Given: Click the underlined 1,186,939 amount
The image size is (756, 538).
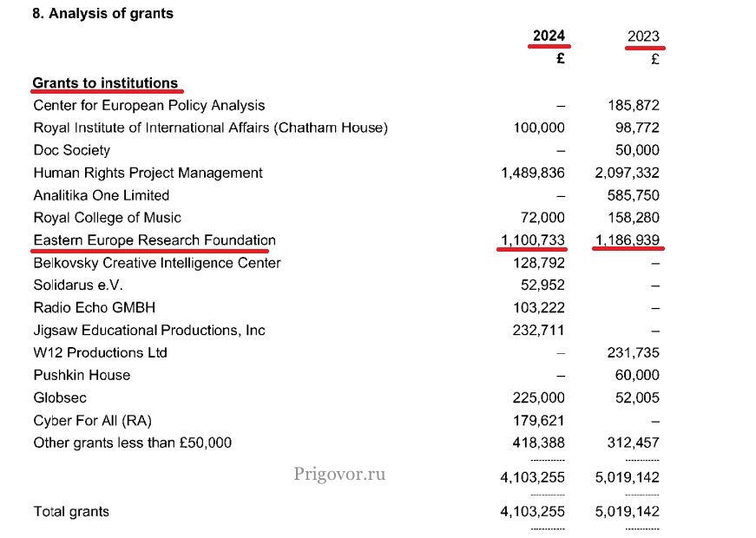Looking at the screenshot, I should click(628, 240).
